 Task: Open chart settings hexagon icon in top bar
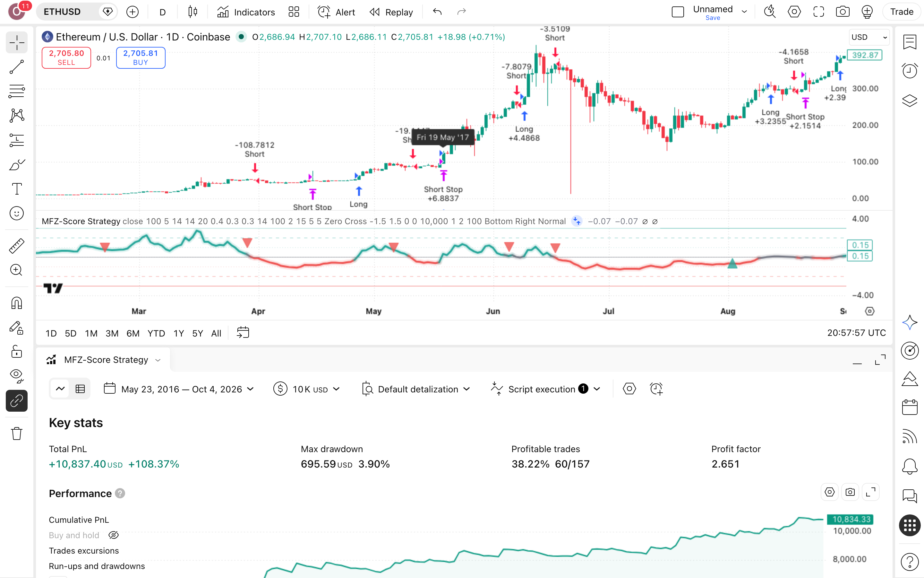(794, 12)
